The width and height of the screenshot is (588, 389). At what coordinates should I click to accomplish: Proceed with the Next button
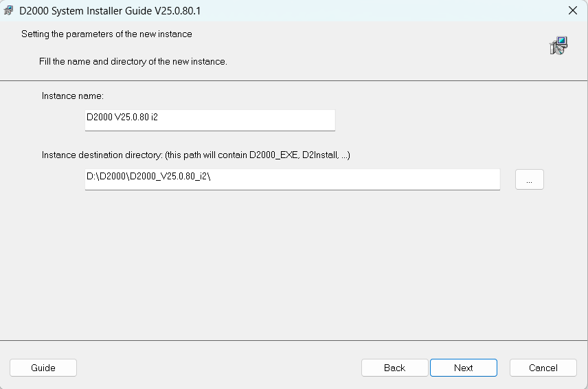pyautogui.click(x=463, y=368)
